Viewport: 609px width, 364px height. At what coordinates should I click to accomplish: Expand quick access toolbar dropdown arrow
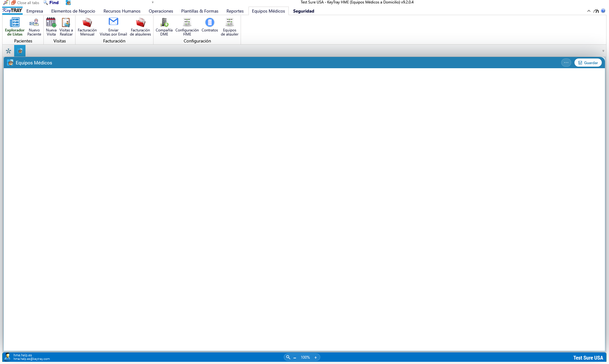pos(153,2)
